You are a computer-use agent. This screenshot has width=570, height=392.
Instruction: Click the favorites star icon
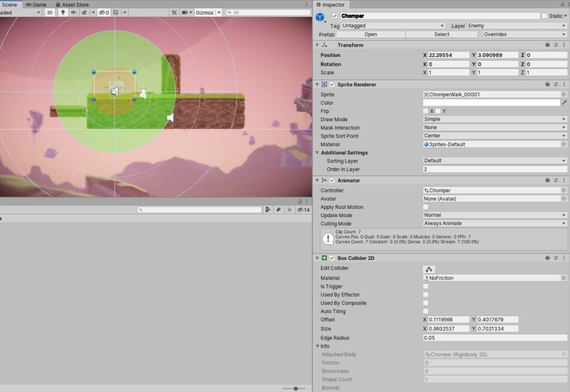pyautogui.click(x=289, y=210)
